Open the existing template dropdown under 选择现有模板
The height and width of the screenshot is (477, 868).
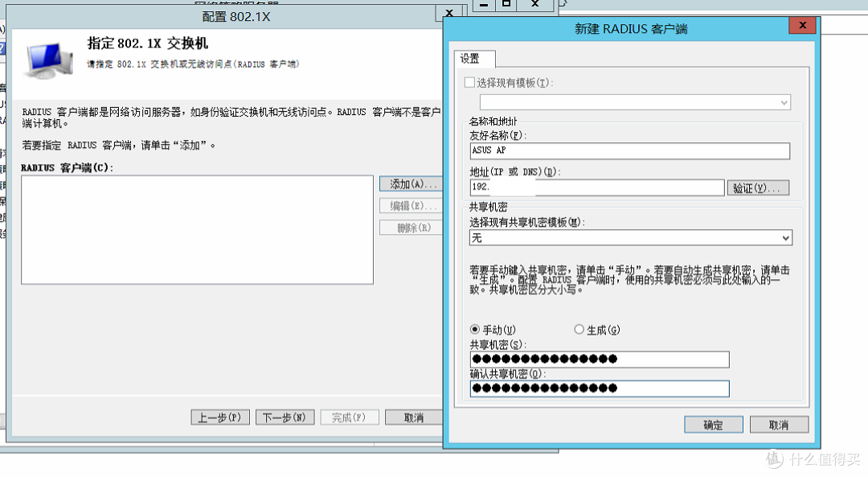[635, 102]
